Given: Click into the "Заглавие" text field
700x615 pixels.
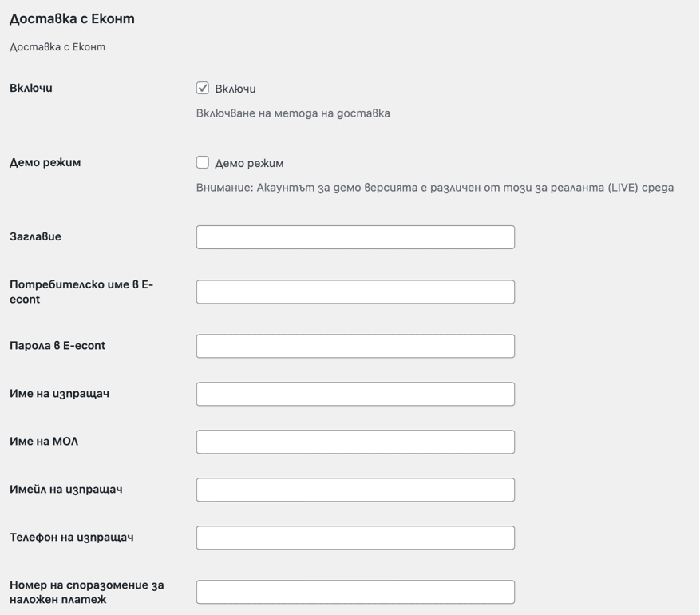Looking at the screenshot, I should pyautogui.click(x=355, y=236).
